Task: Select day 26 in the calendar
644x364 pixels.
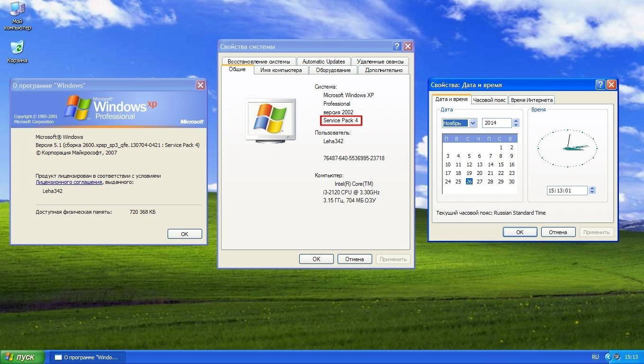Action: point(469,182)
